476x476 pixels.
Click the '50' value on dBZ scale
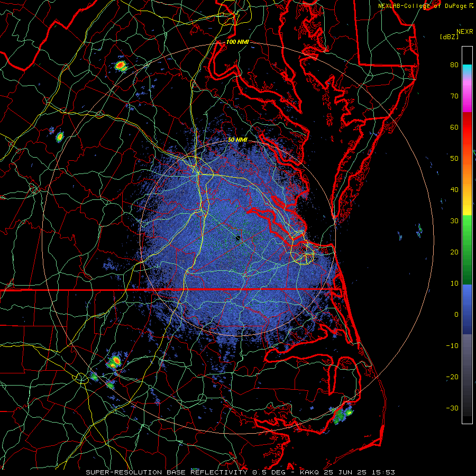click(x=454, y=159)
